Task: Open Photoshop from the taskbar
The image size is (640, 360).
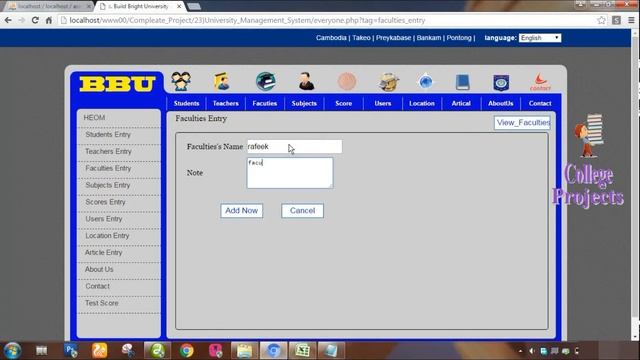Action: [x=71, y=350]
